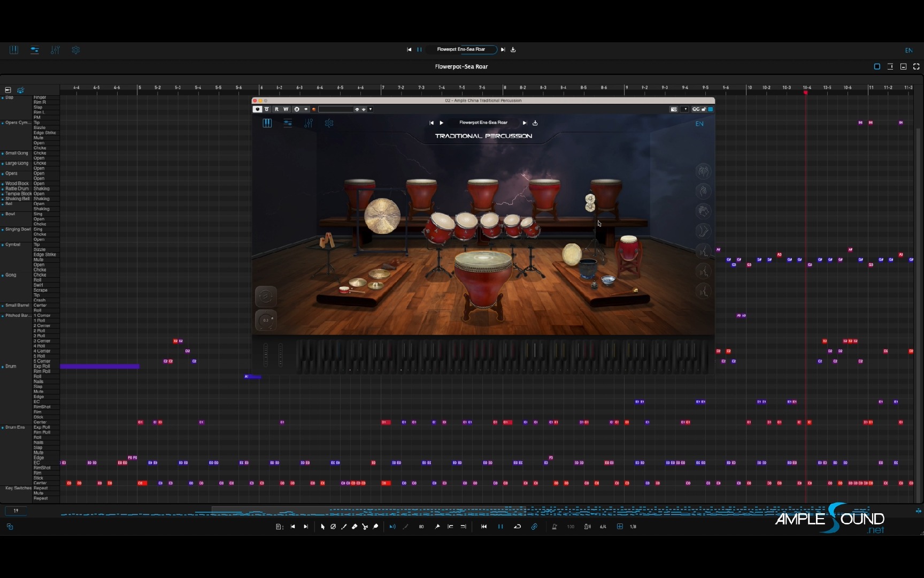Enable the W write automation button
924x578 pixels.
click(286, 109)
